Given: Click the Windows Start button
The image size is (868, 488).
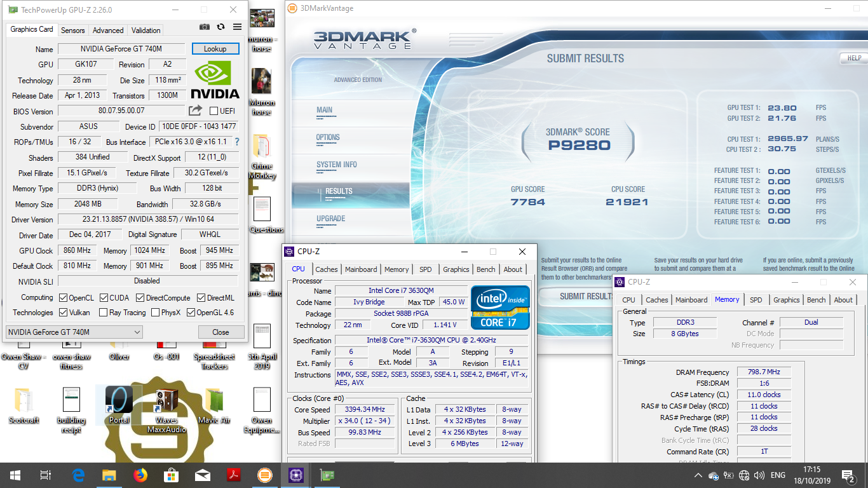Looking at the screenshot, I should tap(15, 475).
